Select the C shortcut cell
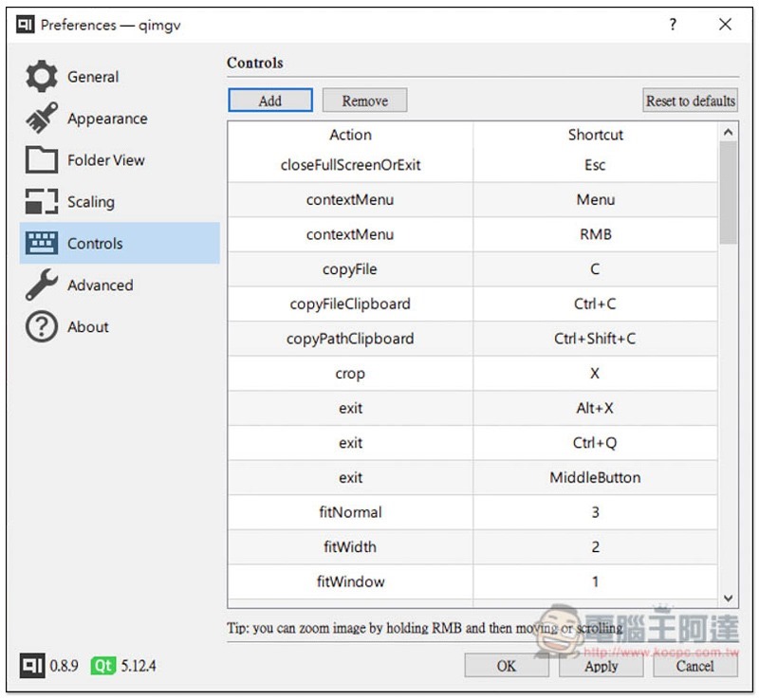Viewport: 759px width, 700px height. click(596, 269)
